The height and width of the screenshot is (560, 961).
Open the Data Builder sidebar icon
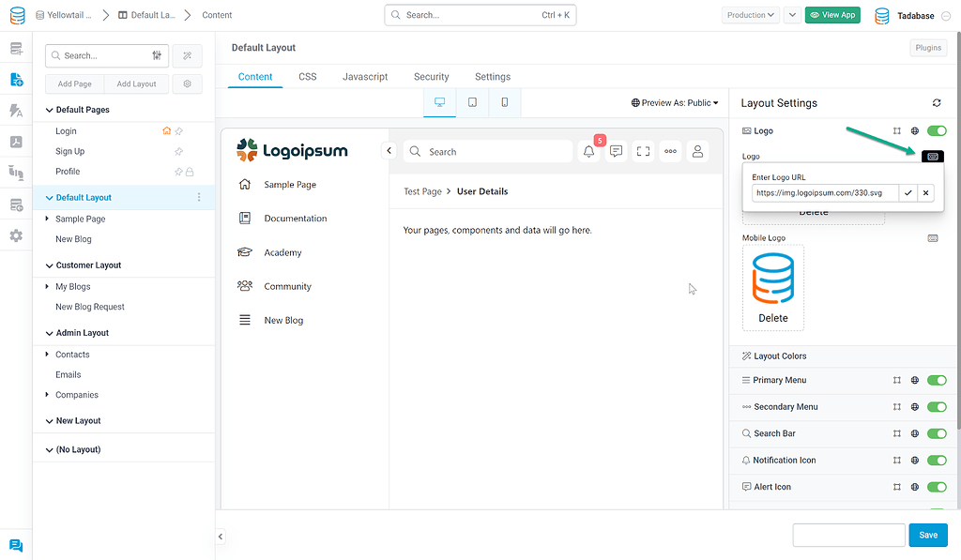(x=17, y=49)
